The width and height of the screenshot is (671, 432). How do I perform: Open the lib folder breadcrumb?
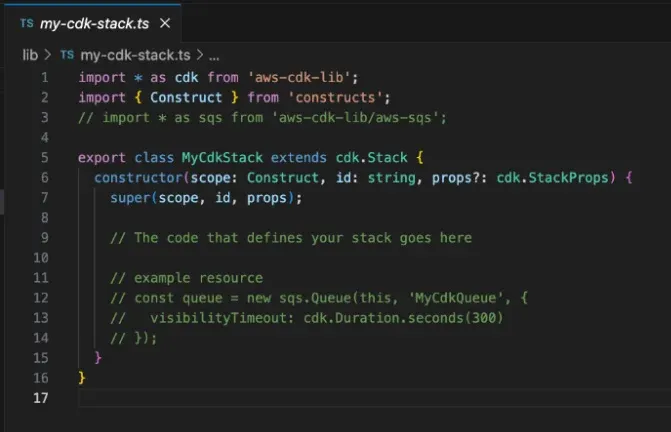tap(29, 55)
